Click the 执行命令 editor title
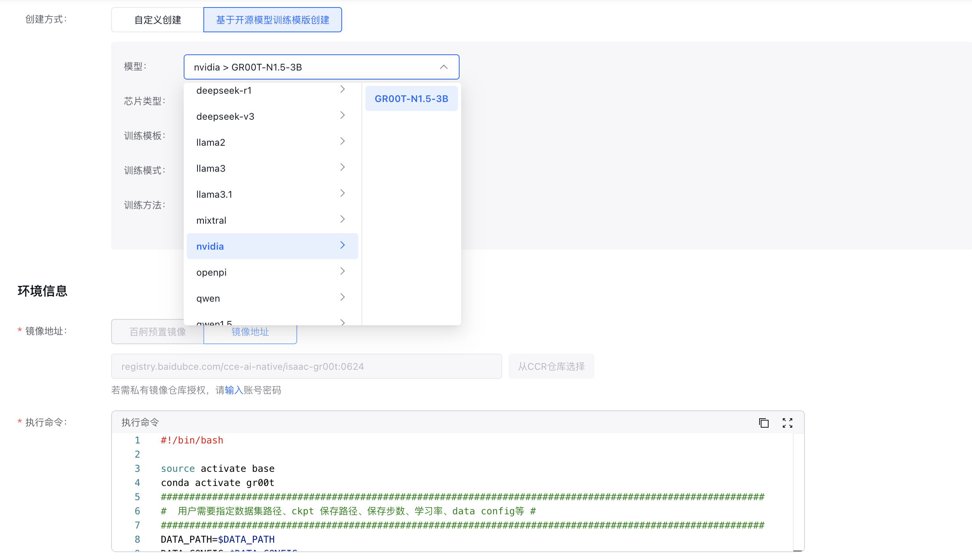Viewport: 972px width, 560px height. (x=140, y=423)
